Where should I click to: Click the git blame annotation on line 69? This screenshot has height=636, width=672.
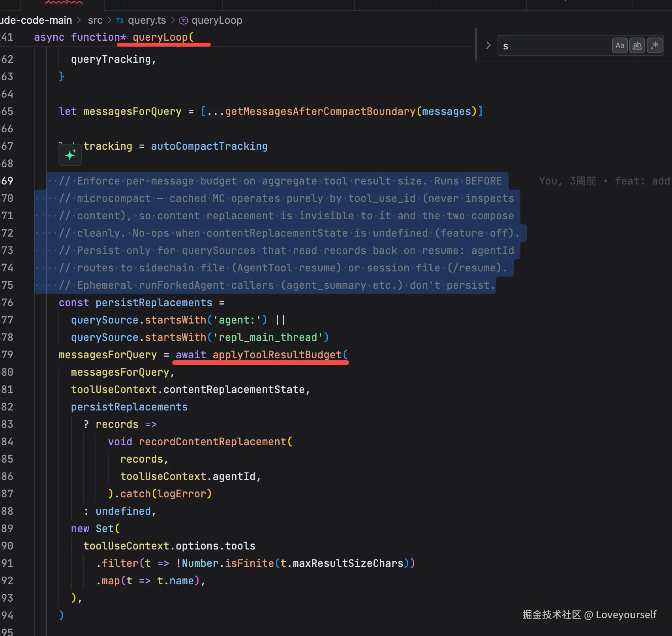pyautogui.click(x=605, y=181)
